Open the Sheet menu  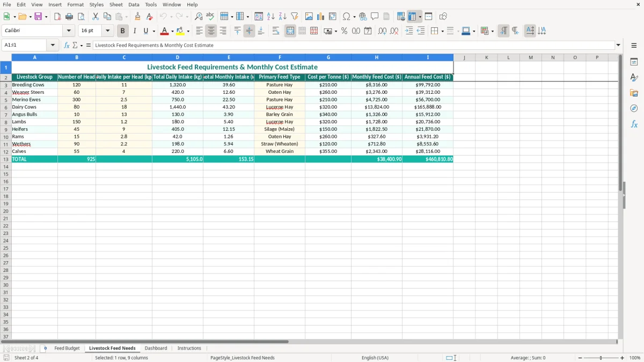coord(116,4)
